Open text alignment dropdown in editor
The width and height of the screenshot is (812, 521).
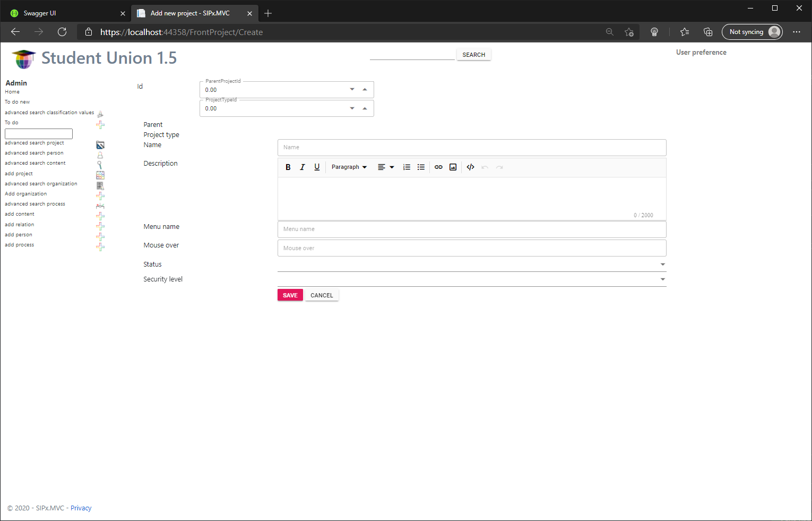click(386, 167)
